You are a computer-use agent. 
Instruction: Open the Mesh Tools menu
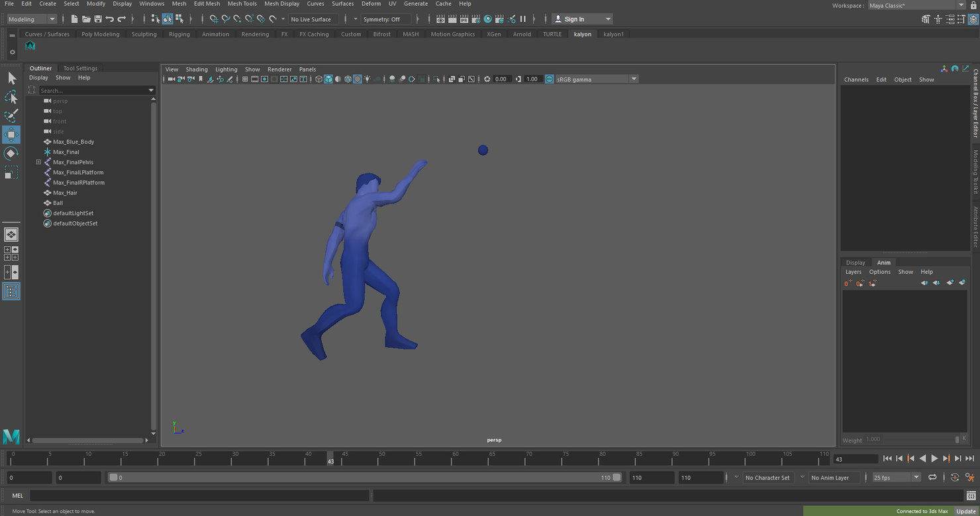click(x=242, y=4)
